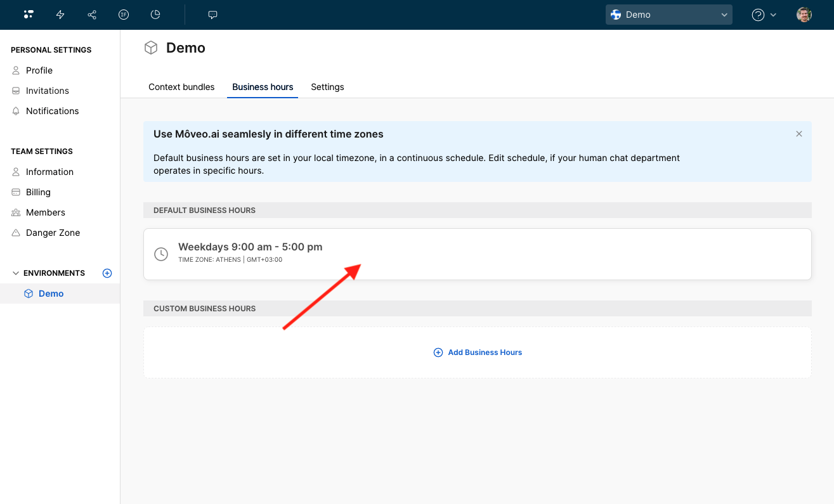Click the user avatar picture
The width and height of the screenshot is (834, 504).
[x=804, y=15]
